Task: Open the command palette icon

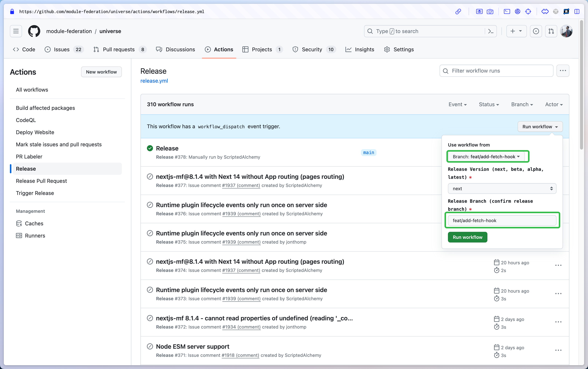Action: (x=491, y=31)
